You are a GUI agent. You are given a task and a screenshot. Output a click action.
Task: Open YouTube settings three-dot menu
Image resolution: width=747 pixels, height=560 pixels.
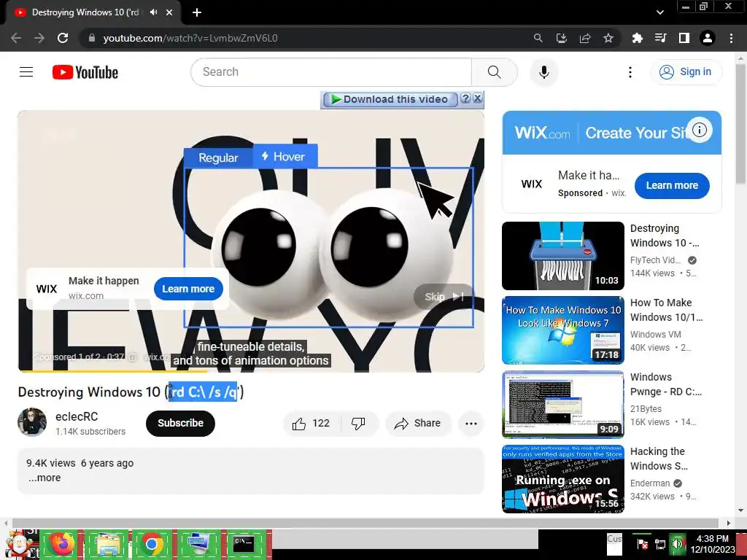click(630, 72)
